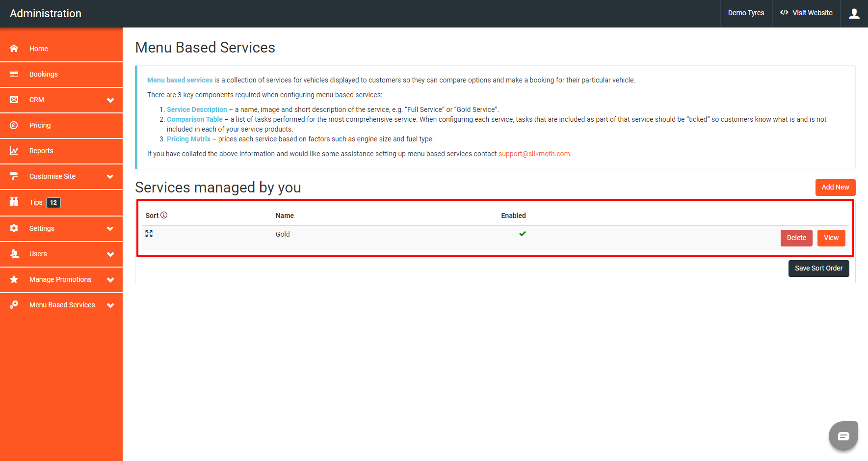The image size is (868, 461).
Task: Click the user profile icon top right
Action: pyautogui.click(x=854, y=13)
